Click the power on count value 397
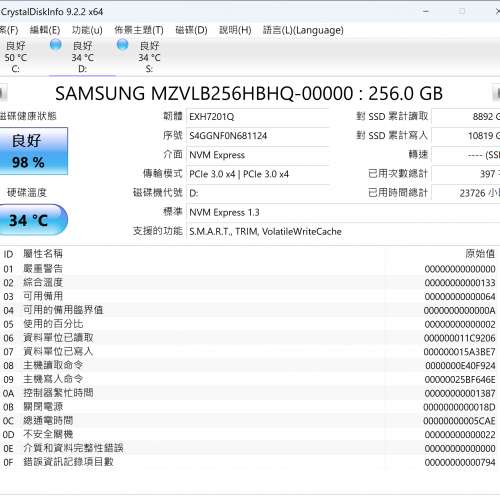500x500 pixels. tap(466, 174)
